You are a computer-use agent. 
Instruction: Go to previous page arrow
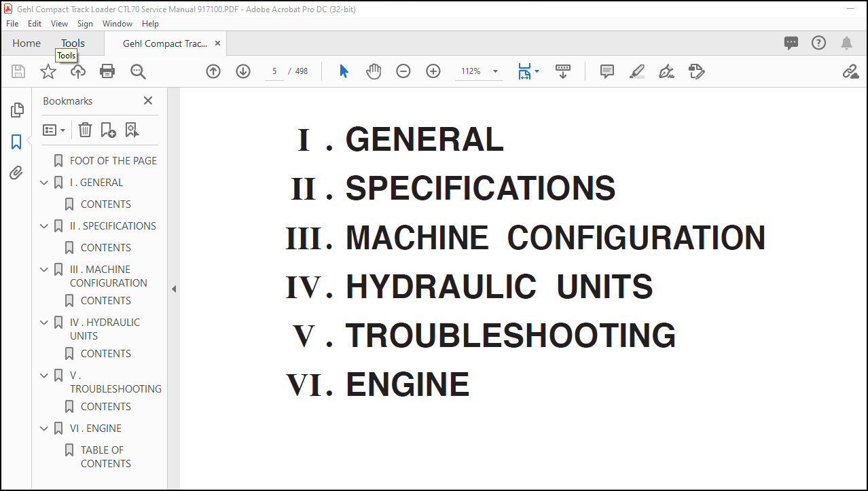(213, 71)
